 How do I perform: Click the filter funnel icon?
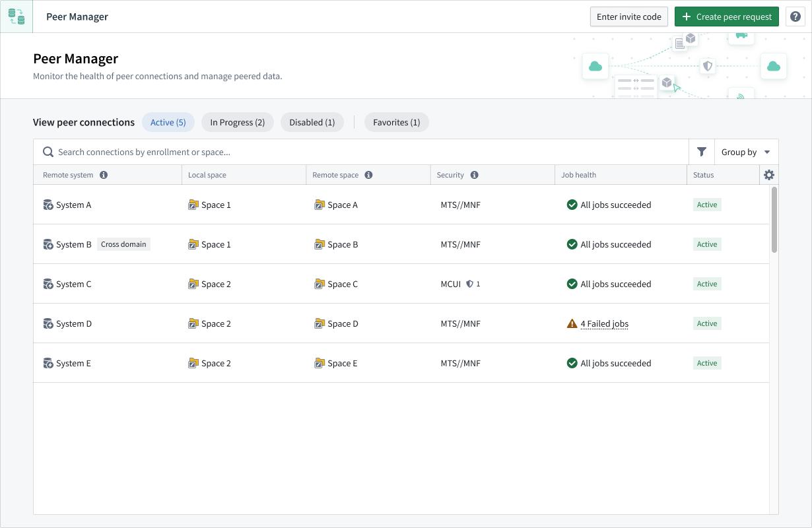pos(701,152)
